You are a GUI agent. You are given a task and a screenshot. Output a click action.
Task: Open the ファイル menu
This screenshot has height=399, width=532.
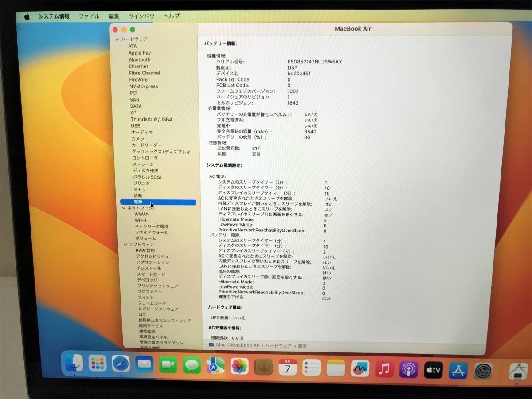pyautogui.click(x=89, y=16)
